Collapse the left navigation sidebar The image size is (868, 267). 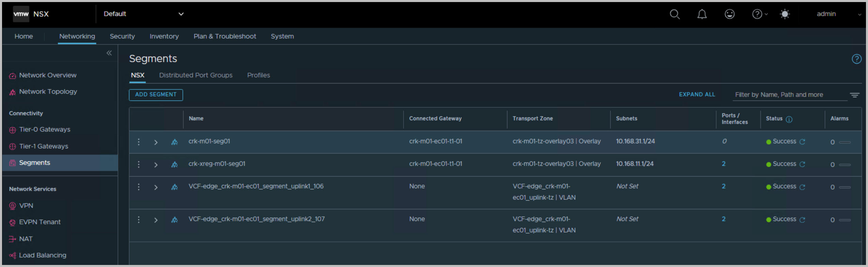click(x=109, y=53)
